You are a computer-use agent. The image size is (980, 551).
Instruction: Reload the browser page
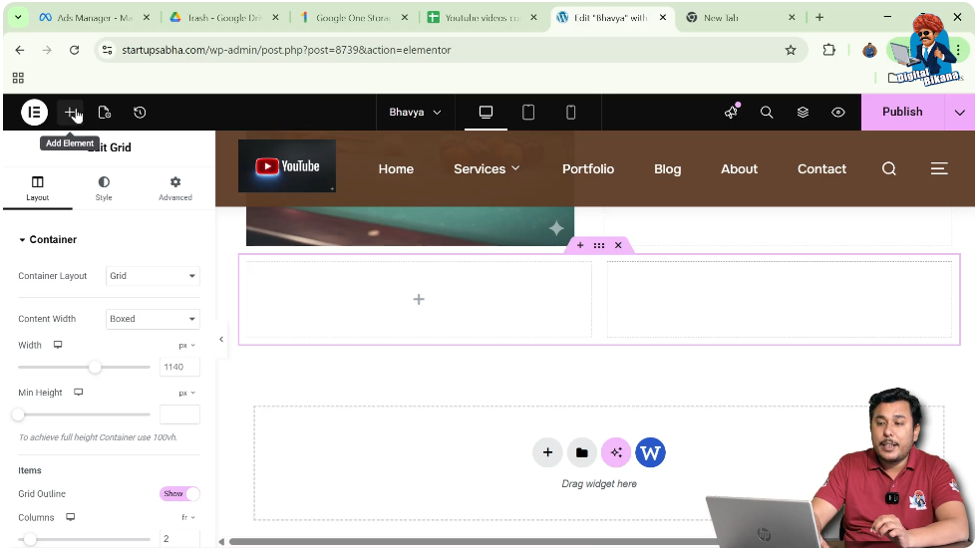pyautogui.click(x=75, y=50)
